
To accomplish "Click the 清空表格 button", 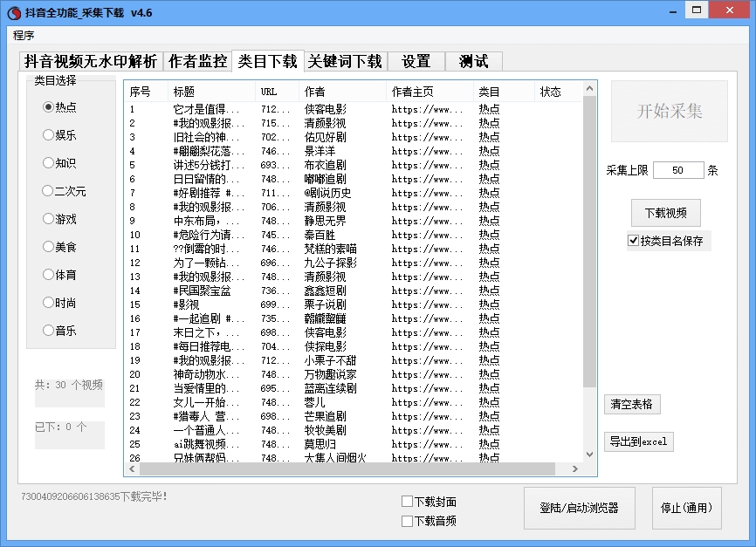I will click(x=632, y=404).
